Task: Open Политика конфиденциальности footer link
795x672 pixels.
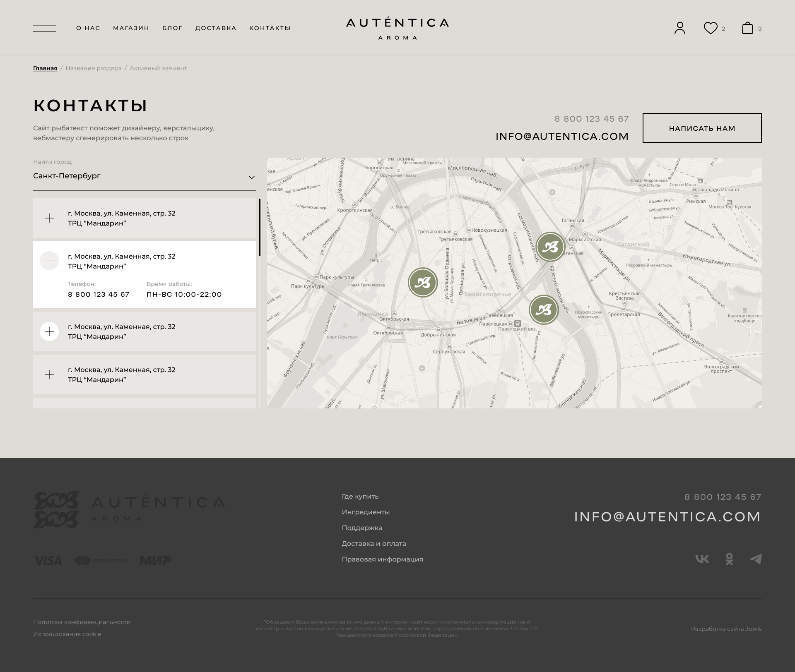Action: 82,622
